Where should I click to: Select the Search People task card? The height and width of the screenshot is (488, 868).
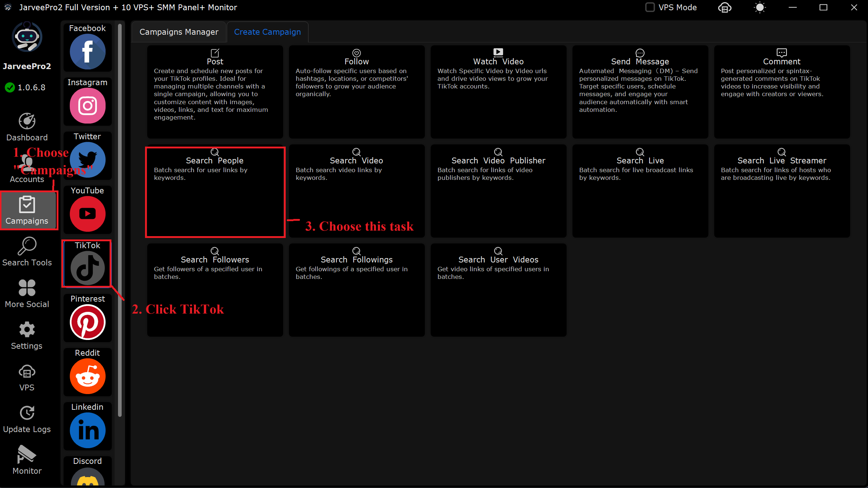click(215, 191)
